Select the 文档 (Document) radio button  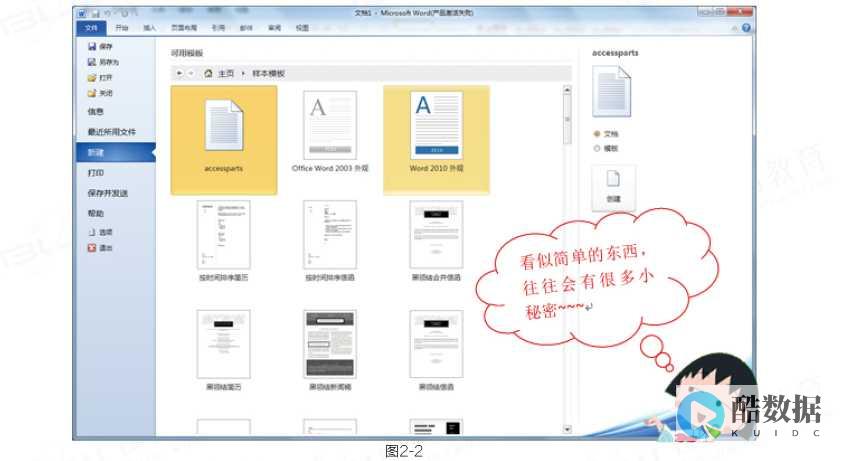[596, 134]
